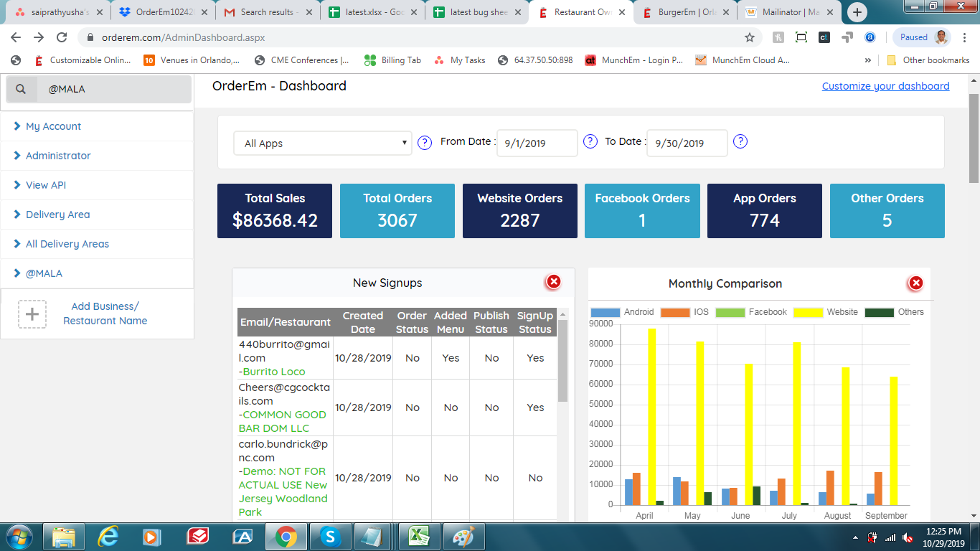The width and height of the screenshot is (980, 551).
Task: Click the help icon next to To Date
Action: (740, 141)
